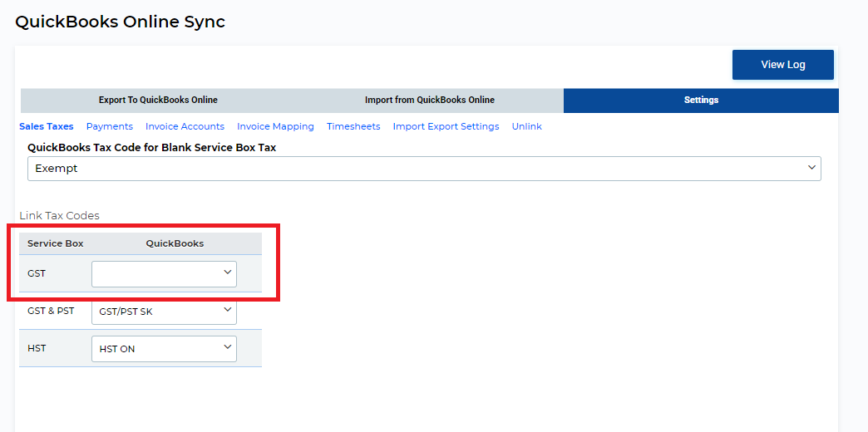This screenshot has width=868, height=432.
Task: Click the 'Service Box' column header
Action: coord(56,243)
